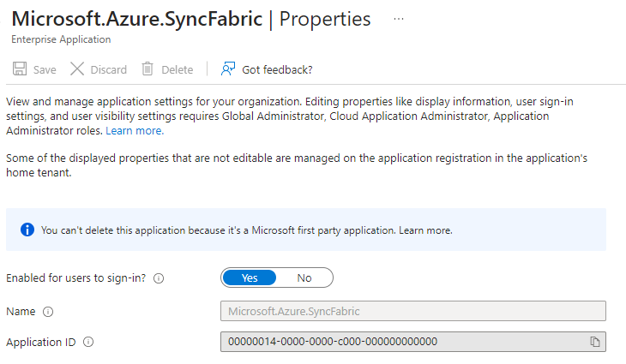Open the Got feedback? option
The width and height of the screenshot is (626, 364).
267,69
